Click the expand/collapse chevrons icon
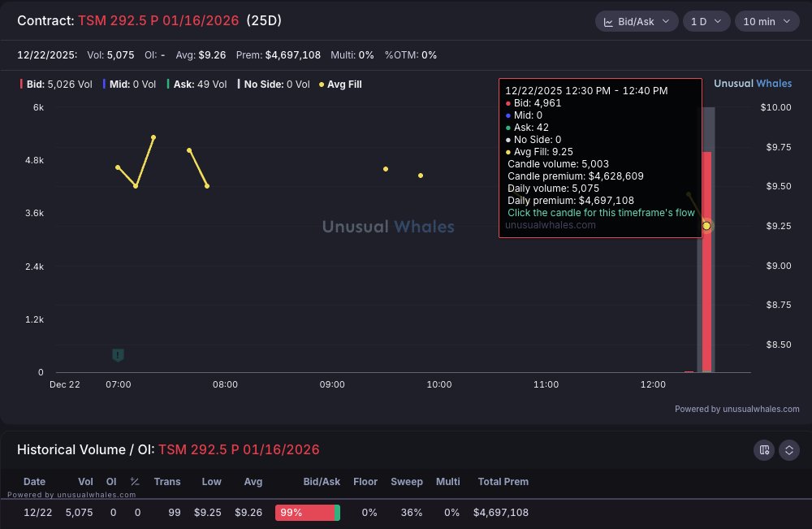This screenshot has width=812, height=529. pyautogui.click(x=788, y=449)
